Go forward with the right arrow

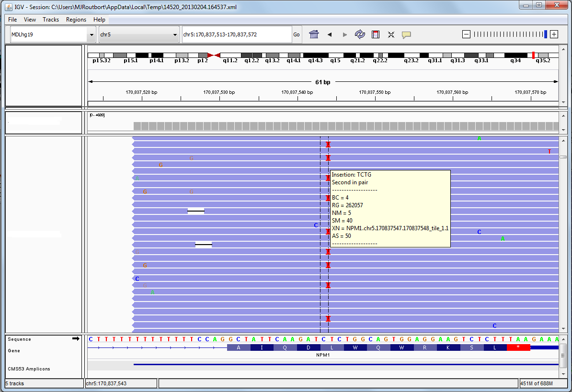[x=345, y=34]
